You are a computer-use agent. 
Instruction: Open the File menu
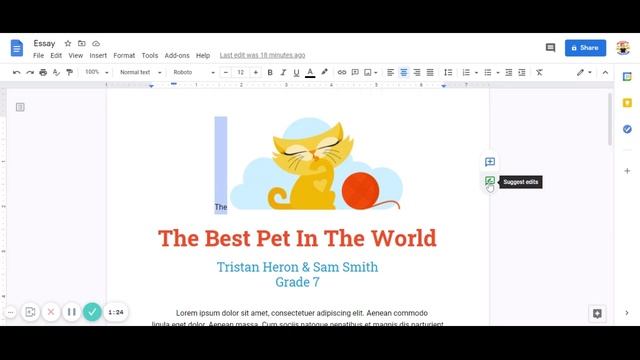pyautogui.click(x=38, y=56)
